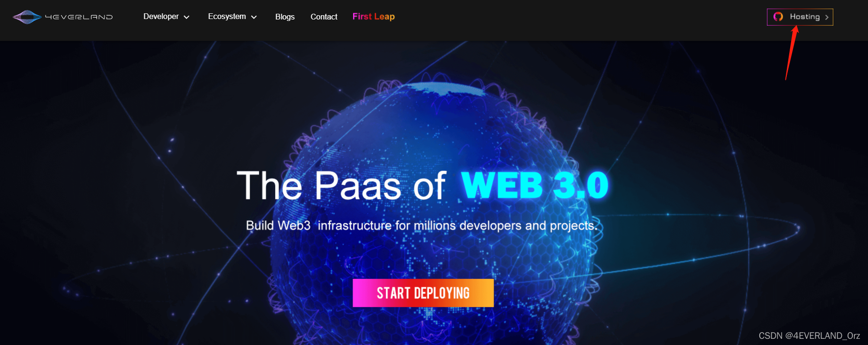Click the "The Paas of" headline text
This screenshot has height=345, width=868.
341,185
